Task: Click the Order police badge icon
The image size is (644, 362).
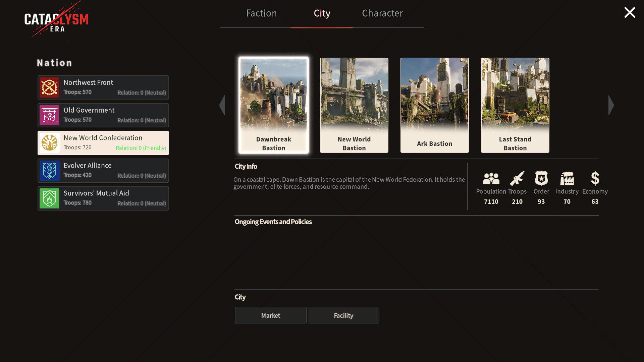Action: [541, 178]
